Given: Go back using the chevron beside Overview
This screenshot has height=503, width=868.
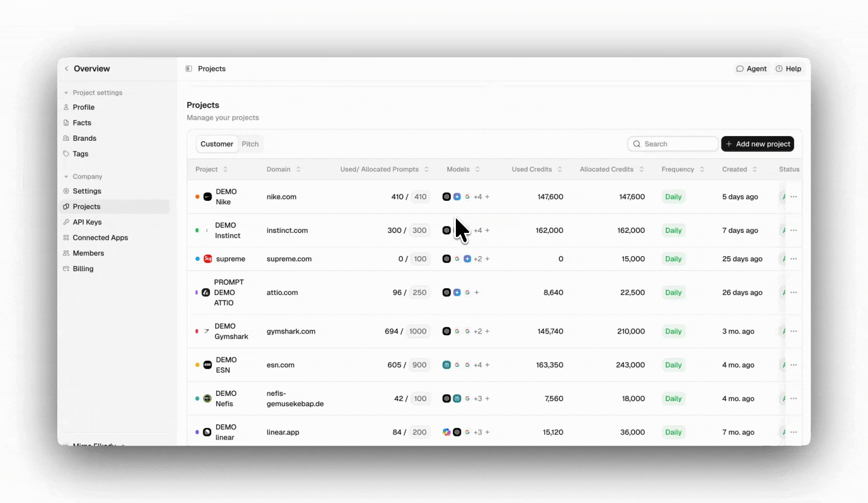Looking at the screenshot, I should tap(67, 68).
